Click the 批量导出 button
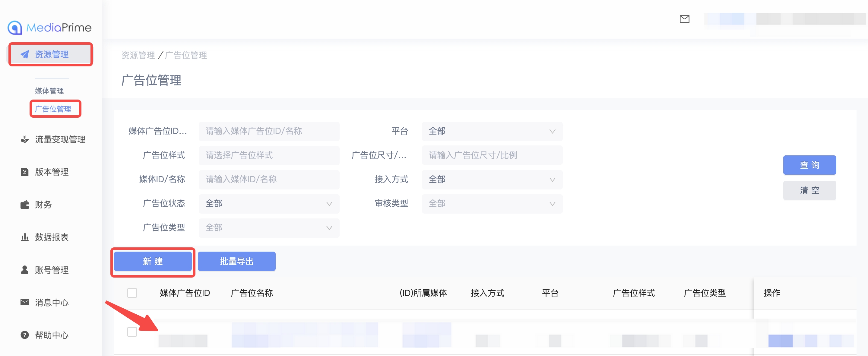Image resolution: width=868 pixels, height=356 pixels. click(236, 261)
